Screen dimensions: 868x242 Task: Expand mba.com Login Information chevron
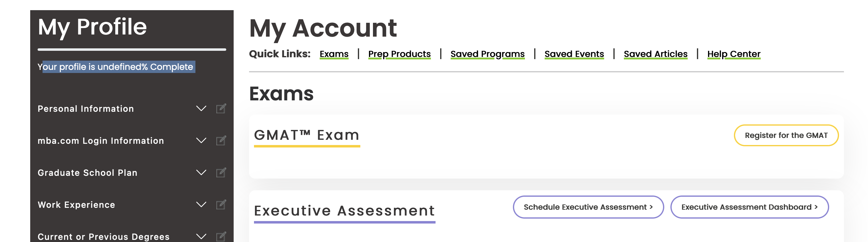pos(201,140)
